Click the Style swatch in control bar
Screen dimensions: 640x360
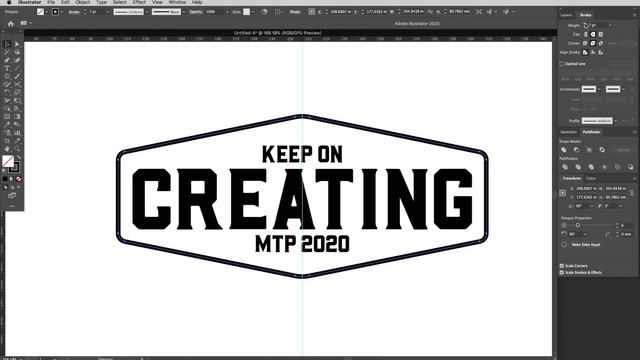point(247,12)
